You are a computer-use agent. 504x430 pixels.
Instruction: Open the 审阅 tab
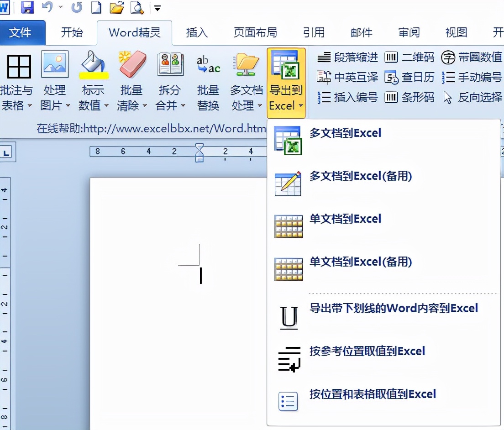[409, 32]
